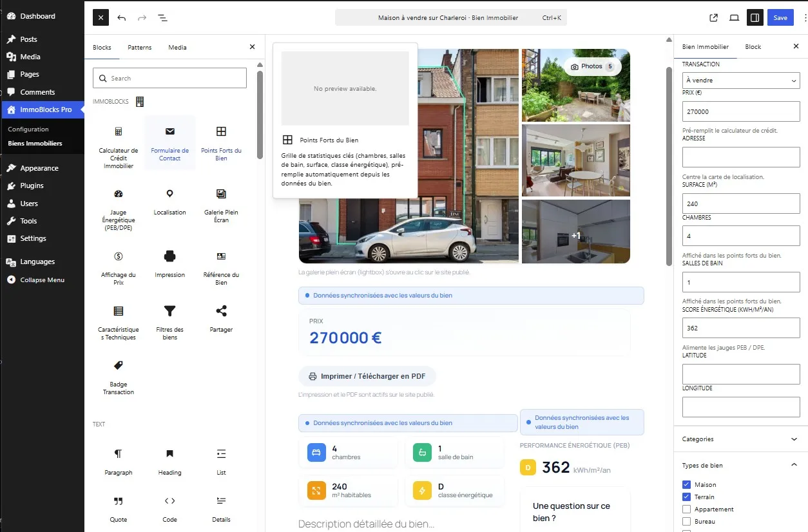This screenshot has width=808, height=532.
Task: Open the Transaction 'À vendre' dropdown
Action: coord(741,81)
